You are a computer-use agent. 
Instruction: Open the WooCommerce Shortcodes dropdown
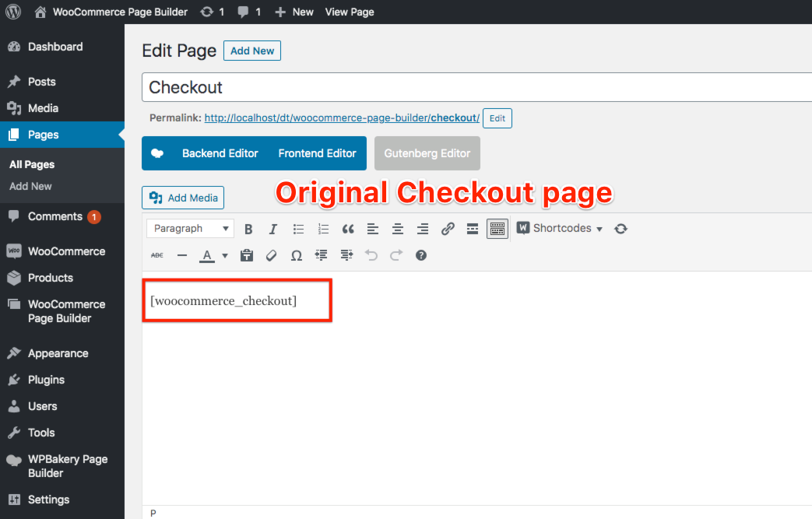tap(560, 228)
